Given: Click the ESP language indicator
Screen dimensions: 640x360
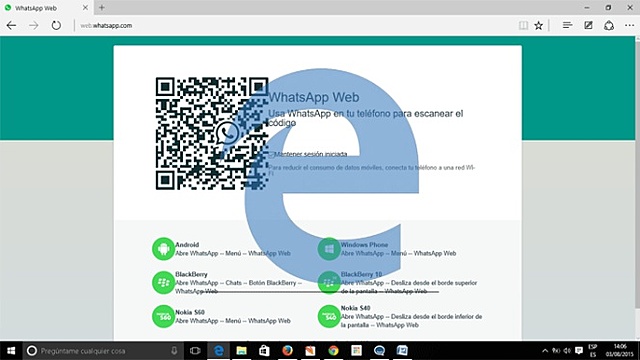Looking at the screenshot, I should [593, 351].
